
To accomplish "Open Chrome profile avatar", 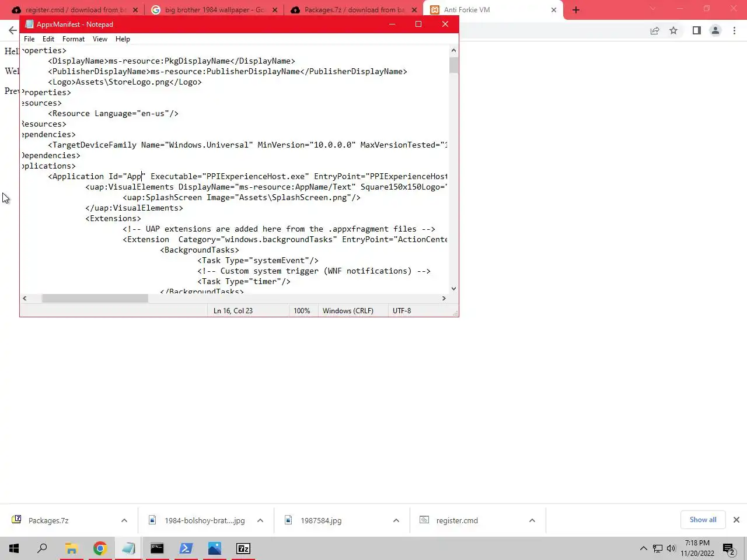I will [715, 31].
